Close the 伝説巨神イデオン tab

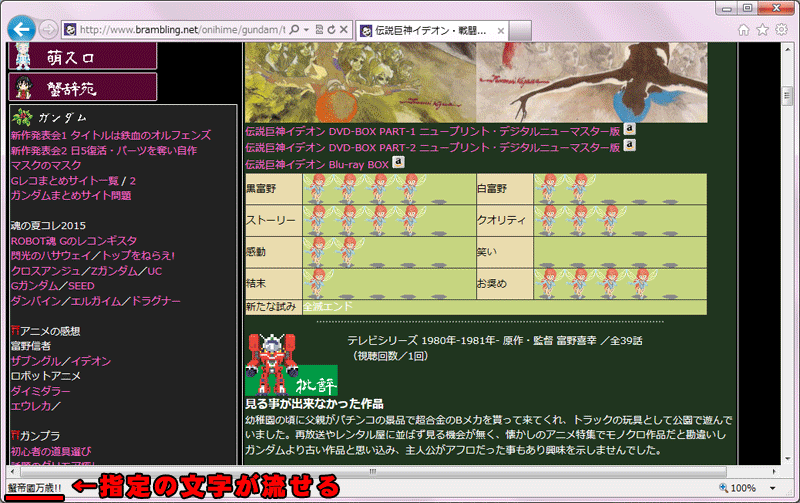click(501, 31)
